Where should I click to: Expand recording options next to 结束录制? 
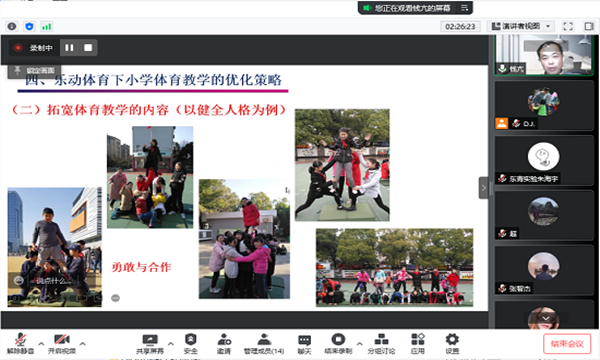[359, 344]
